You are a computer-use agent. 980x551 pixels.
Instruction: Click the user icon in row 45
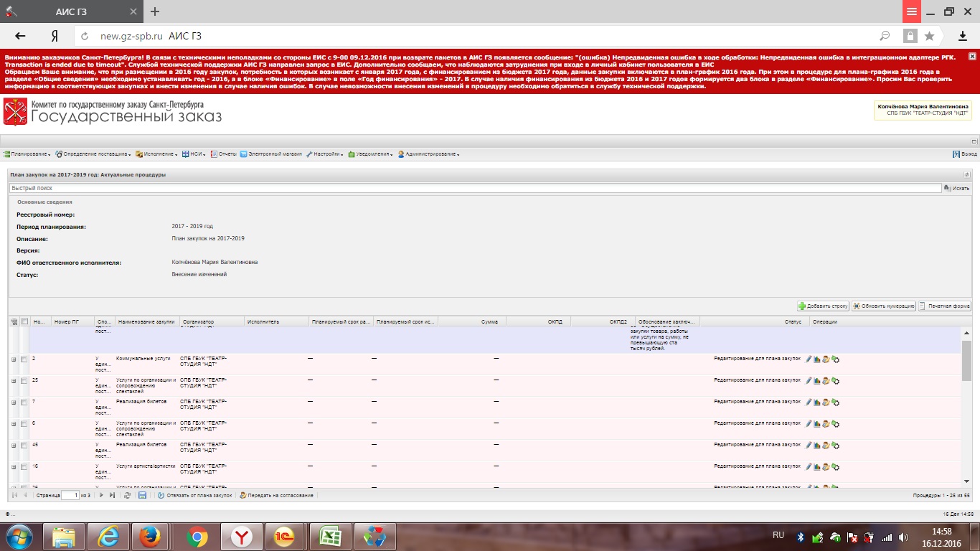point(826,446)
